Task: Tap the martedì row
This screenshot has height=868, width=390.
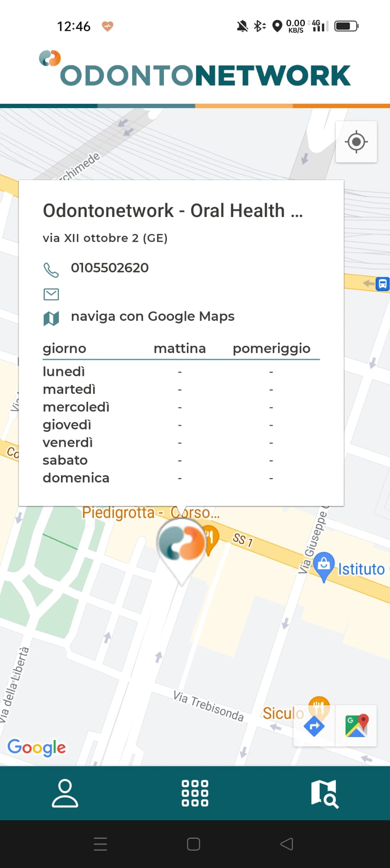Action: click(181, 389)
